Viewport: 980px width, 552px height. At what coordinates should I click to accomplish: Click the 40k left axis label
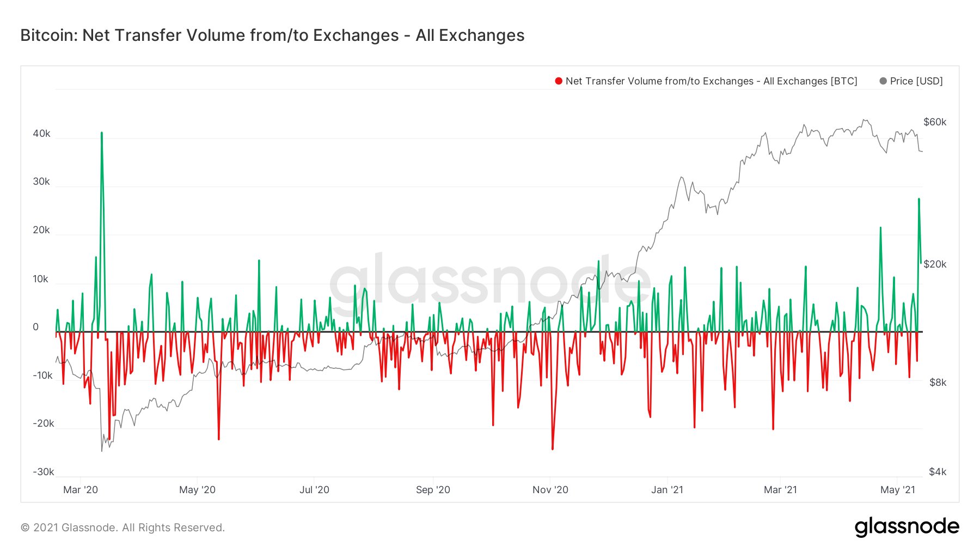(x=41, y=134)
